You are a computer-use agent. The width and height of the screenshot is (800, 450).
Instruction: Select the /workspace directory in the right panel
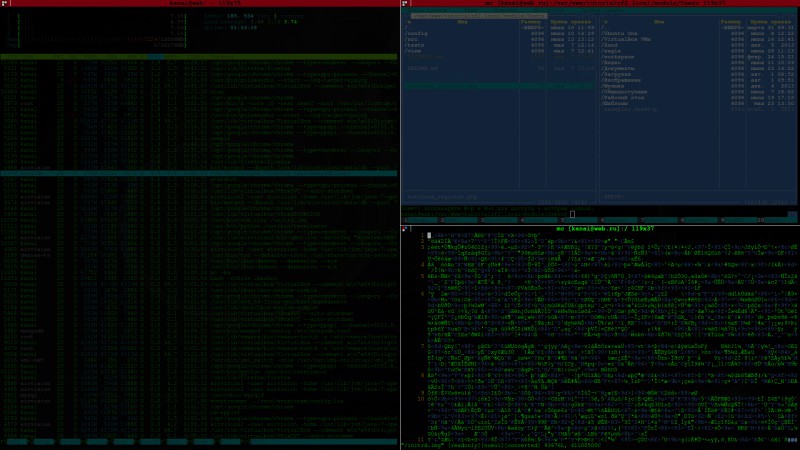(618, 57)
